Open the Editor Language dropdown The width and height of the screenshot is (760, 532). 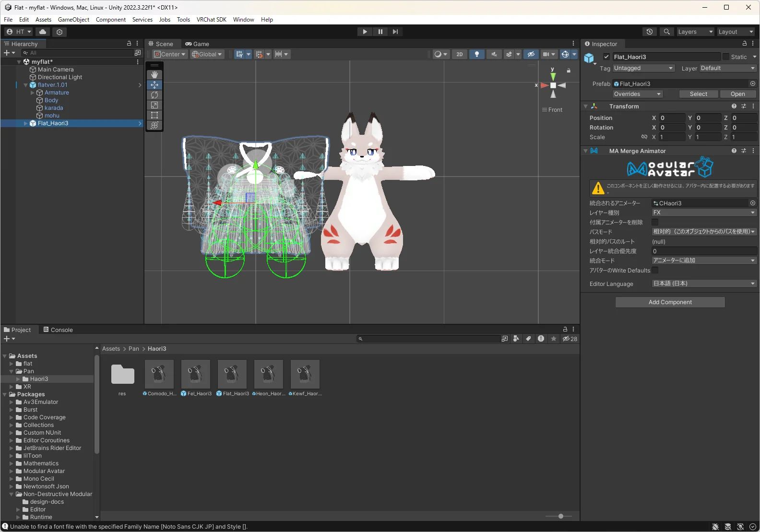coord(704,284)
